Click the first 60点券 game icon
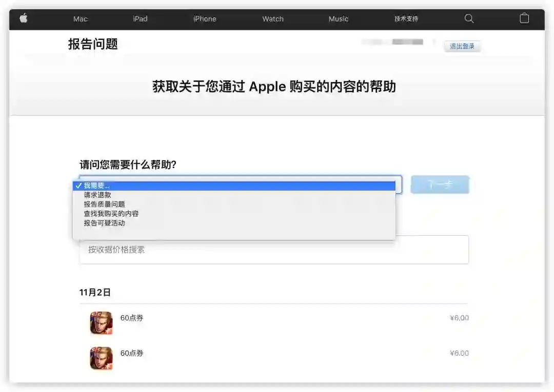This screenshot has height=392, width=554. pyautogui.click(x=101, y=323)
